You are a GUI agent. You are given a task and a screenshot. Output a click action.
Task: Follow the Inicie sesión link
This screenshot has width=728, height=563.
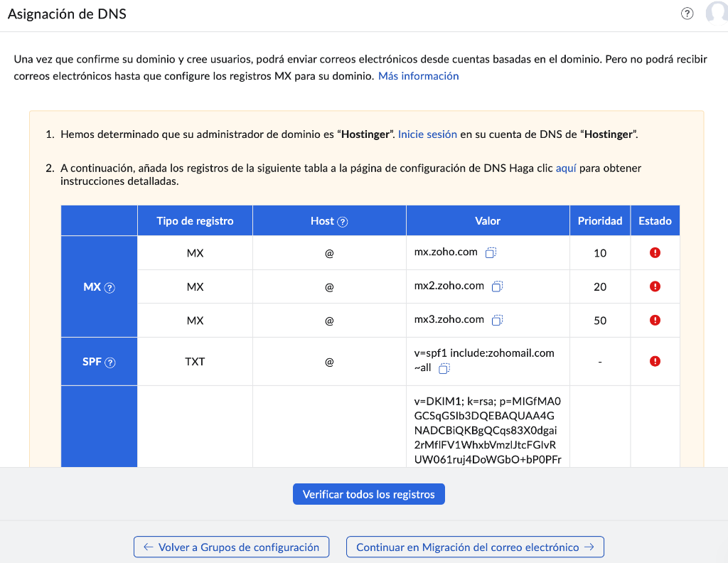pos(427,134)
